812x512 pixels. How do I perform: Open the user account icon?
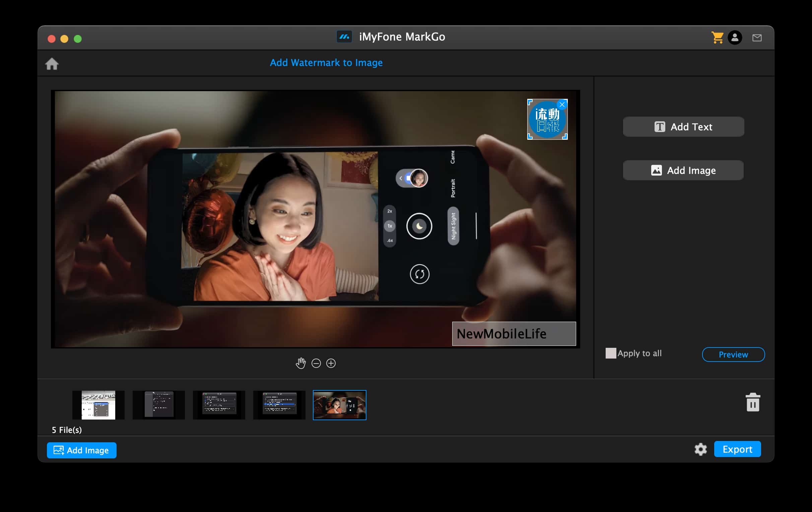click(735, 38)
